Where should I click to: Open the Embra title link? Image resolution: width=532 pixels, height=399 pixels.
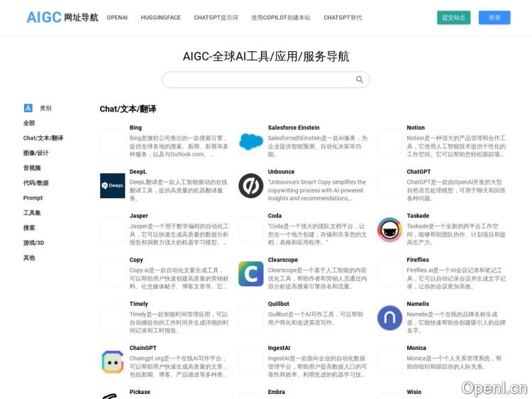[x=276, y=392]
